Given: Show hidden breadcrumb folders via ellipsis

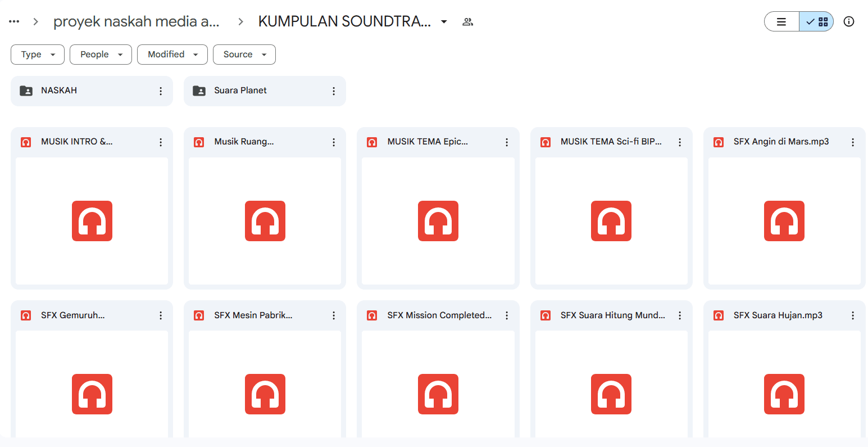Looking at the screenshot, I should 14,21.
